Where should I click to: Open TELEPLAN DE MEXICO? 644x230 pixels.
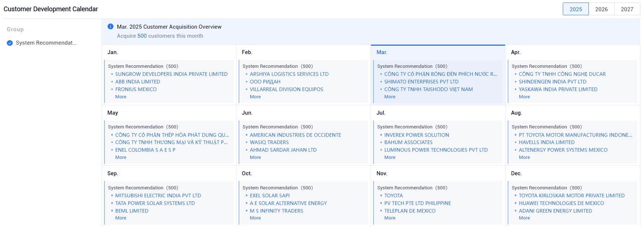pyautogui.click(x=410, y=211)
